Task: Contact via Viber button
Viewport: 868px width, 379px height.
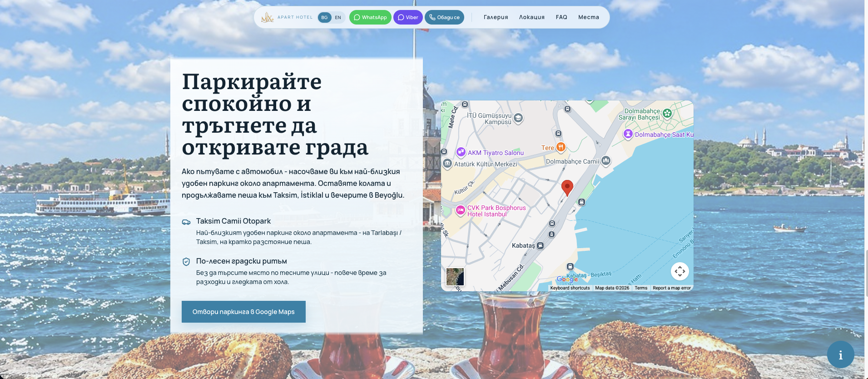Action: pyautogui.click(x=408, y=17)
